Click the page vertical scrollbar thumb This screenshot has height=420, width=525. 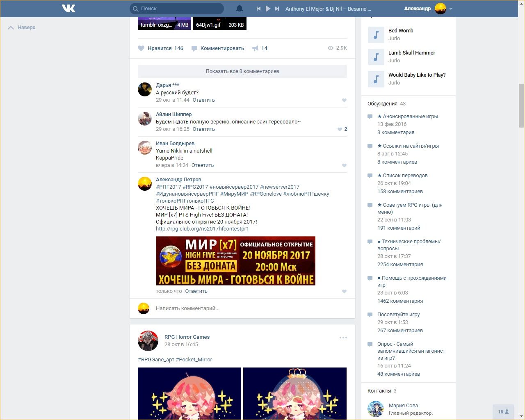coord(521,105)
